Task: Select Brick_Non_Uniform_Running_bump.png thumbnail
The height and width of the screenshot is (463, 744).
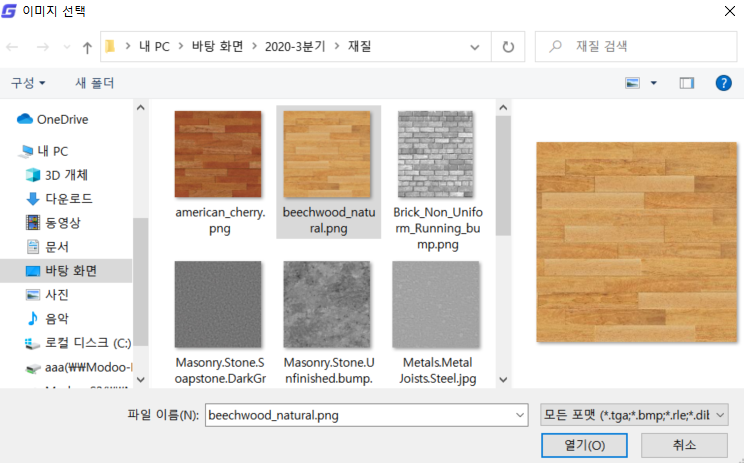Action: click(436, 154)
